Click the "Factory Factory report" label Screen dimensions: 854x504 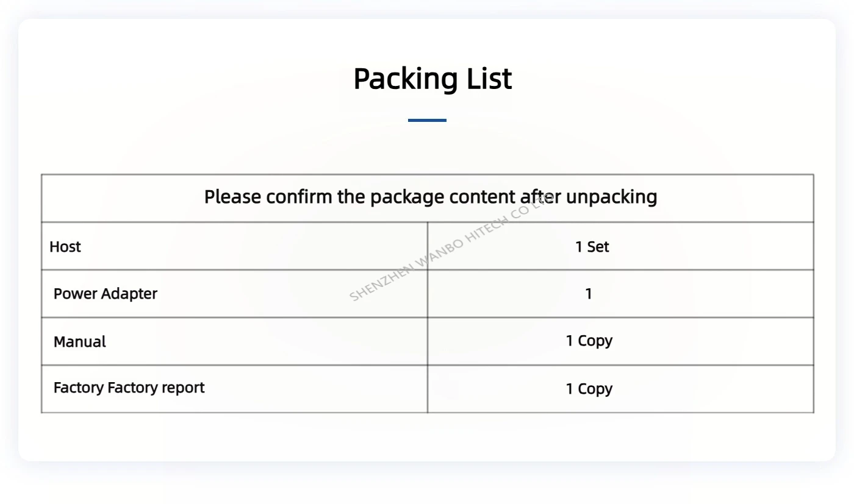(x=129, y=388)
